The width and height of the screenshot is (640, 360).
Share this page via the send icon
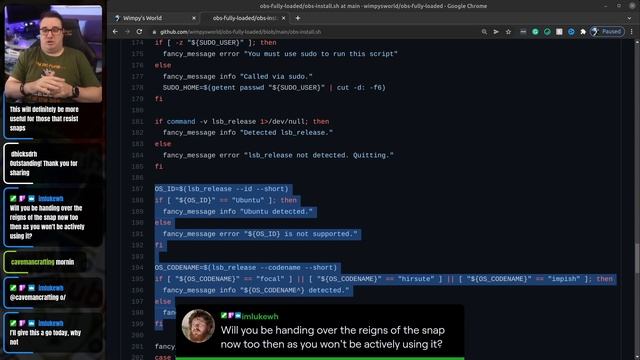click(496, 32)
